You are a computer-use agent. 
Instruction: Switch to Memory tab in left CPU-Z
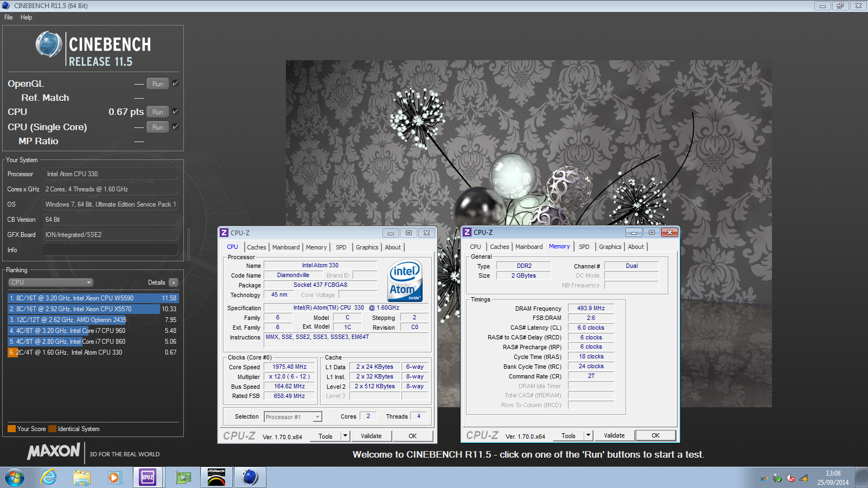tap(316, 247)
